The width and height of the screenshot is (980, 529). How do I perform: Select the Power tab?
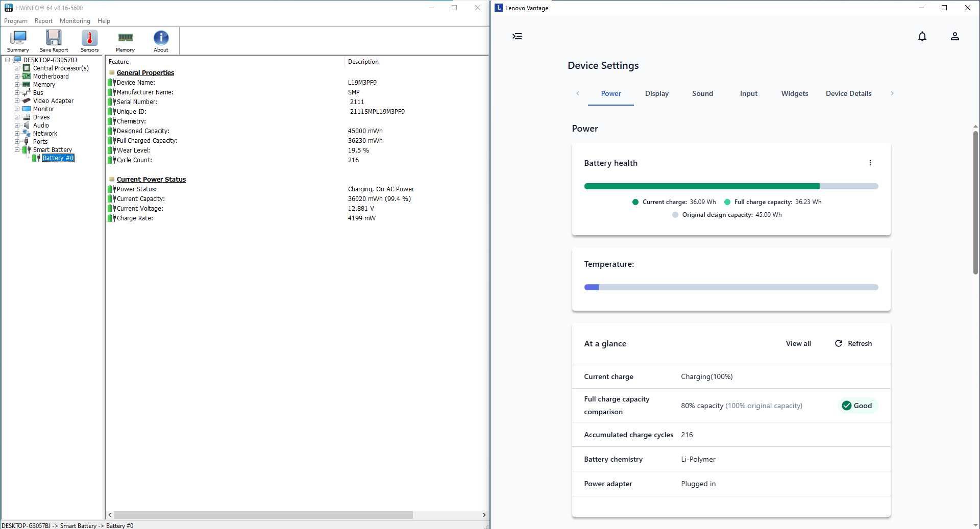(610, 93)
